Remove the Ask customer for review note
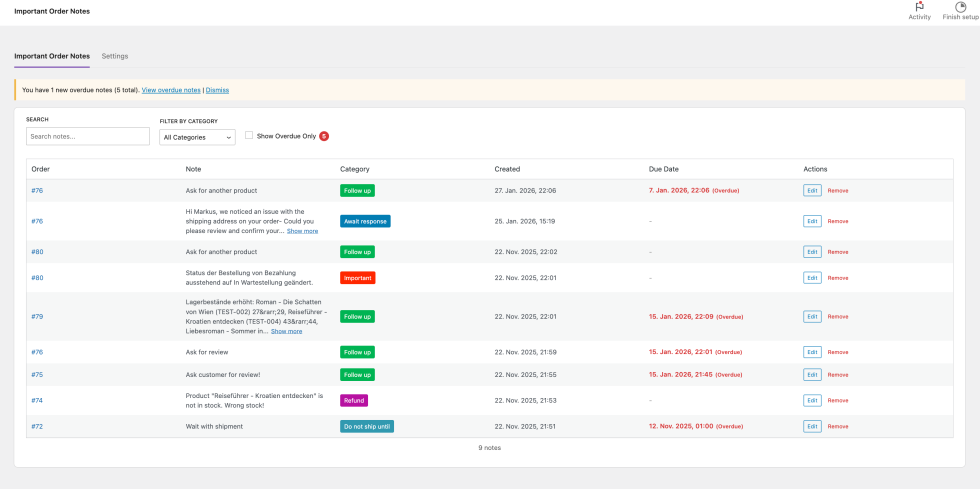 click(837, 374)
